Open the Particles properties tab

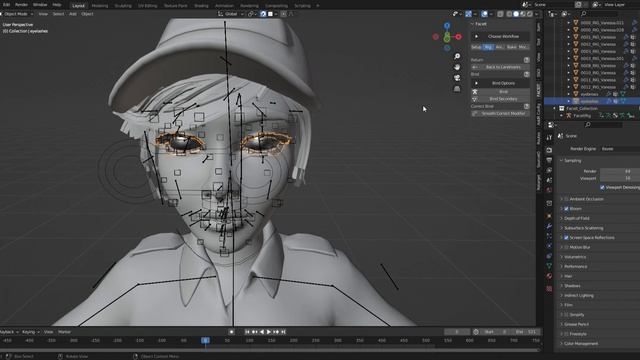pos(549,236)
